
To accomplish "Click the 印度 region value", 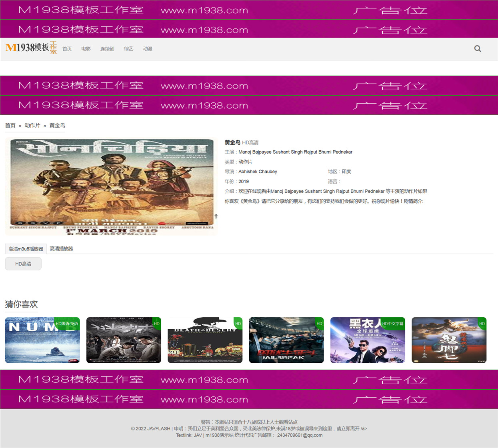I will click(x=346, y=172).
